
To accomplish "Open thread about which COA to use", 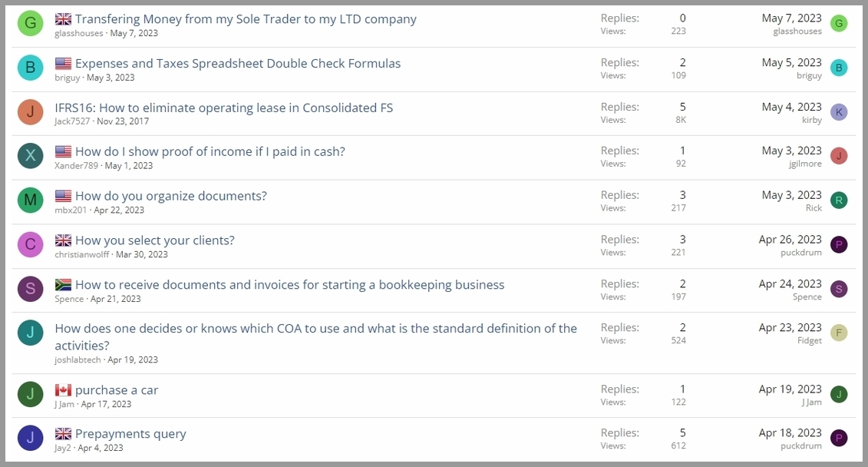I will pyautogui.click(x=315, y=337).
